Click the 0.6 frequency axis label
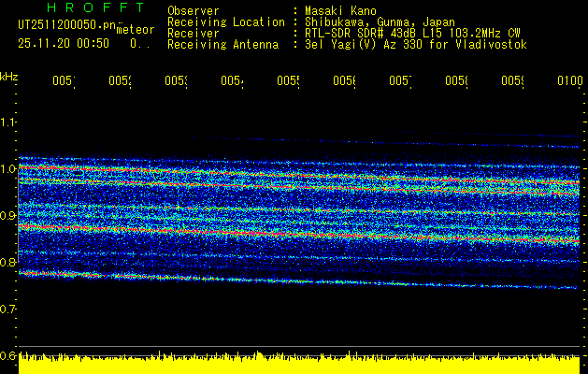The width and height of the screenshot is (588, 374). pos(8,355)
